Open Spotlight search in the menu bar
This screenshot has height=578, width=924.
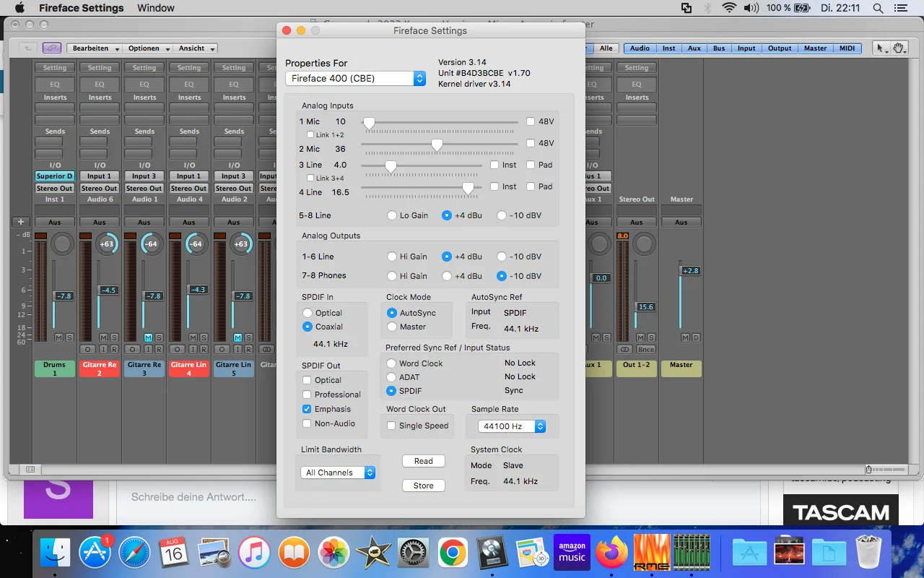[x=878, y=8]
